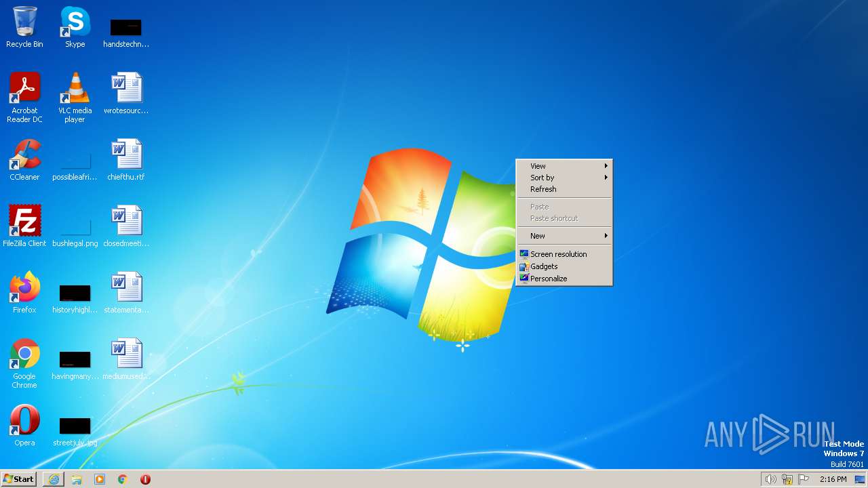Select the historyhighl... file icon
868x488 pixels.
(75, 300)
